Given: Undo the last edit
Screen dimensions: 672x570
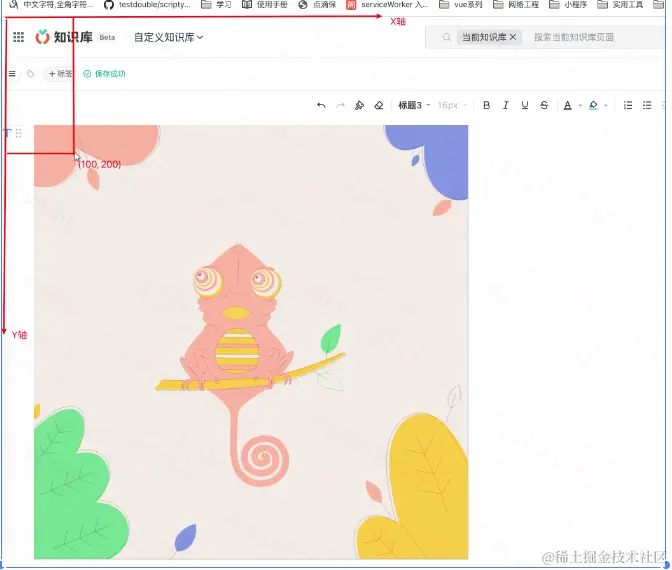Looking at the screenshot, I should coord(321,105).
